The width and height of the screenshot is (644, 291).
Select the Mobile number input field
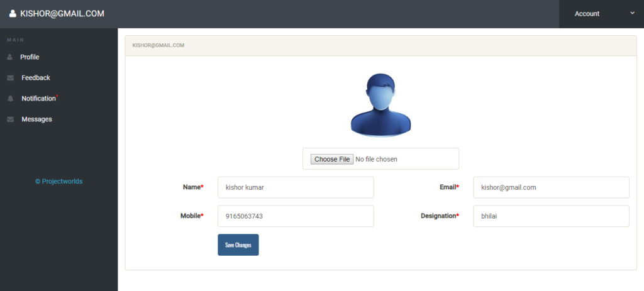tap(296, 216)
